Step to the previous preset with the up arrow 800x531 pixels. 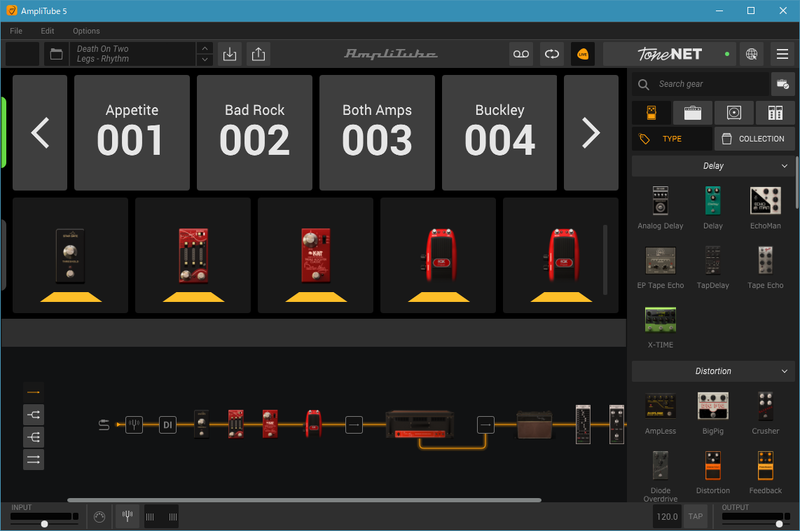(205, 48)
